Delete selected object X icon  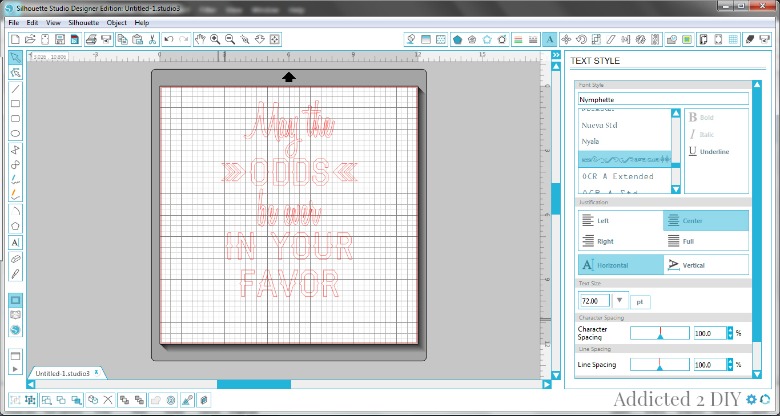108,400
